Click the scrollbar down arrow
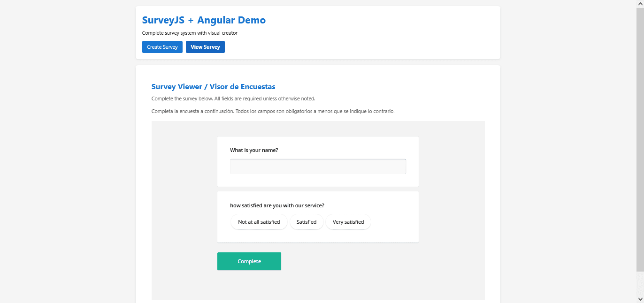The height and width of the screenshot is (303, 644). click(x=640, y=299)
